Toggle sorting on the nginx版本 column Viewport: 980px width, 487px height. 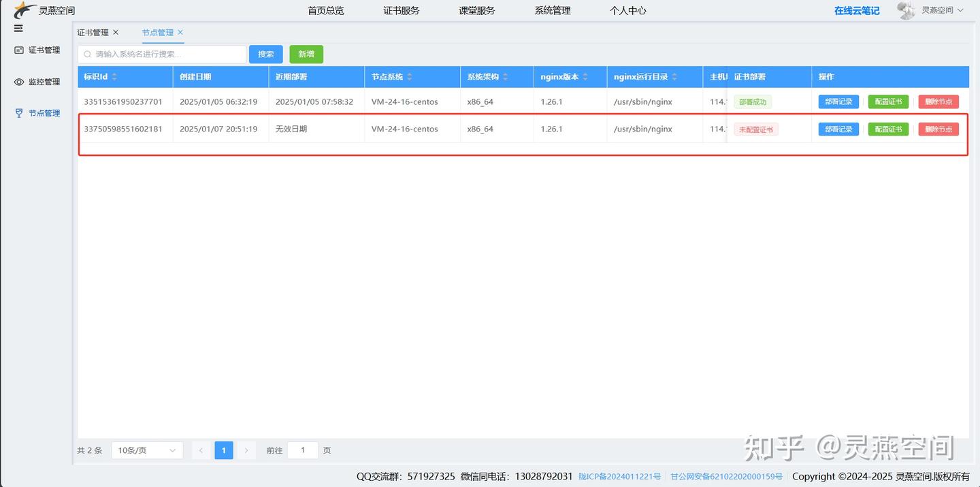pos(585,77)
